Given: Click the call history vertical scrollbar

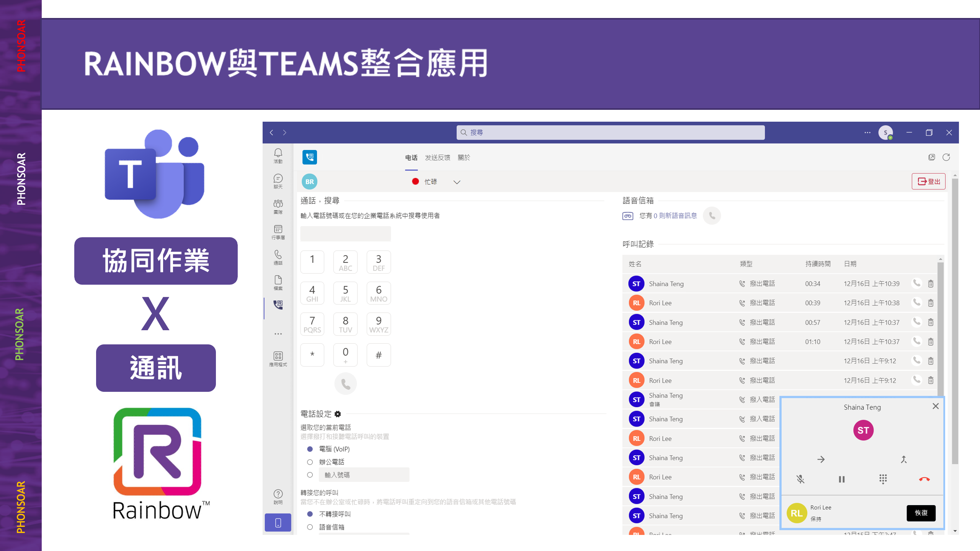Looking at the screenshot, I should (941, 329).
